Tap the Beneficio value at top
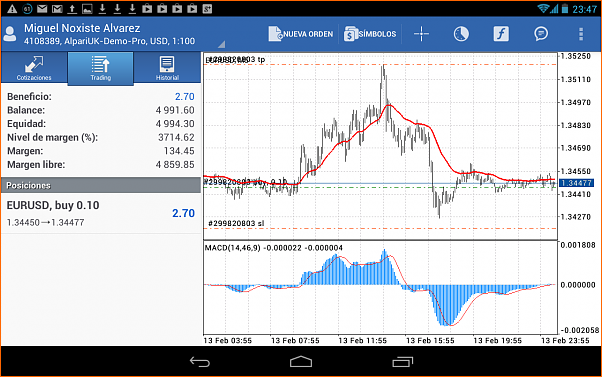 click(x=185, y=96)
